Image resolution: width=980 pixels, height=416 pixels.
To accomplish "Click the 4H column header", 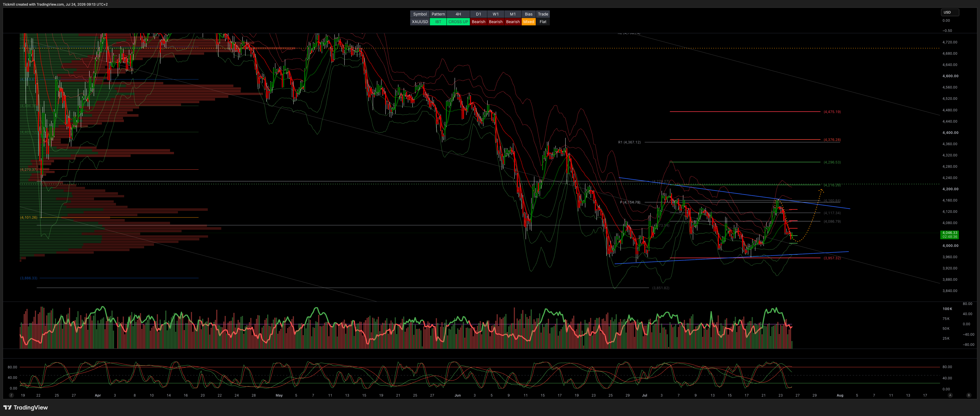I will (458, 14).
